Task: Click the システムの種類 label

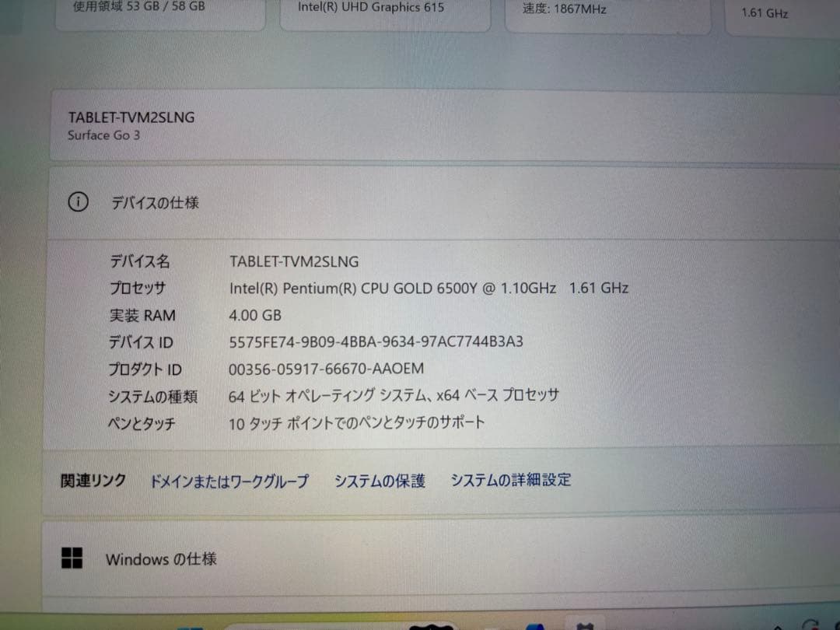Action: click(152, 397)
